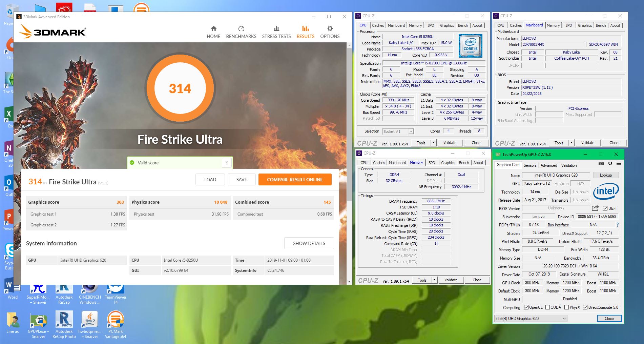Screen dimensions: 644x344
Task: Click the SAVE button in 3DMark
Action: coord(242,180)
